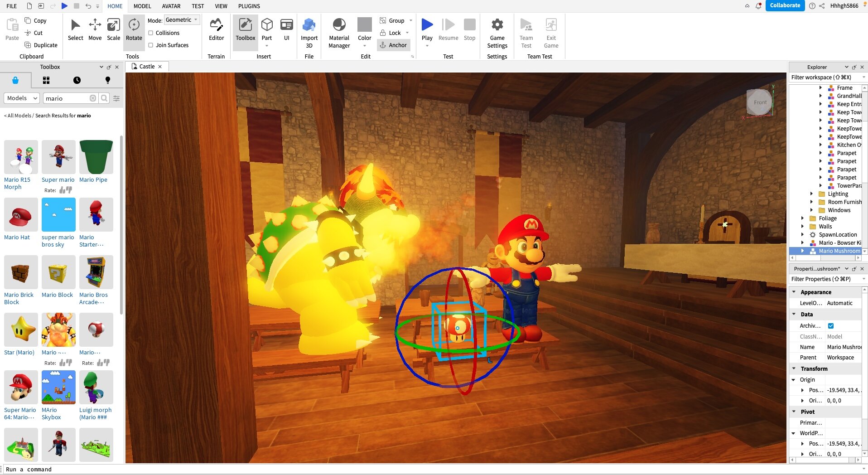Open the Models category dropdown
This screenshot has width=868, height=475.
22,98
